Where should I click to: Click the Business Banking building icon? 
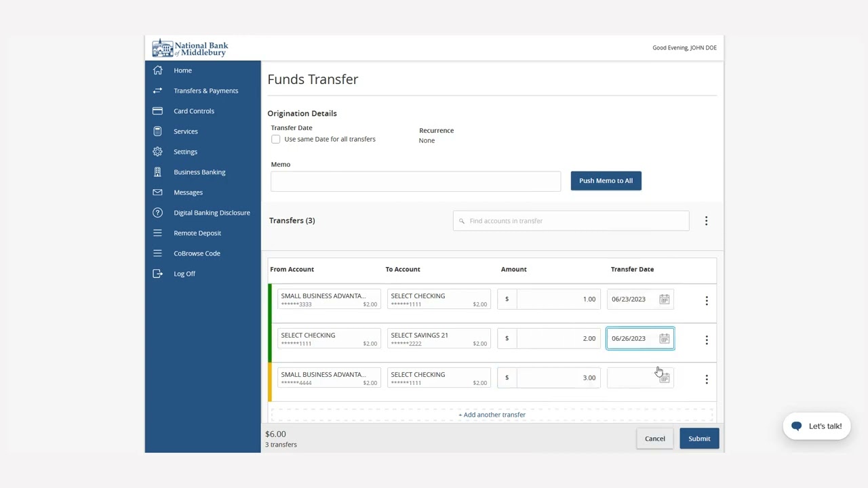pyautogui.click(x=157, y=172)
